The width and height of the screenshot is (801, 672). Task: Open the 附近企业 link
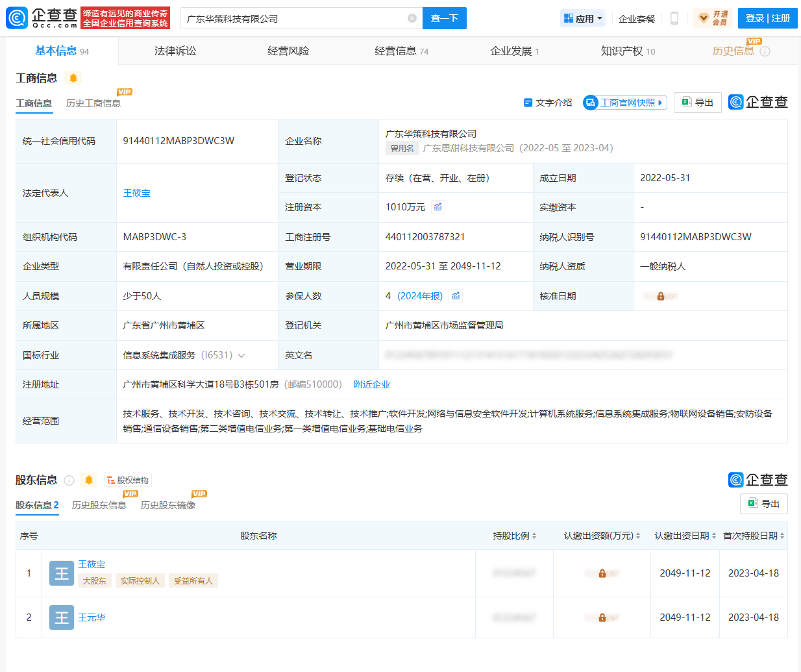coord(371,384)
